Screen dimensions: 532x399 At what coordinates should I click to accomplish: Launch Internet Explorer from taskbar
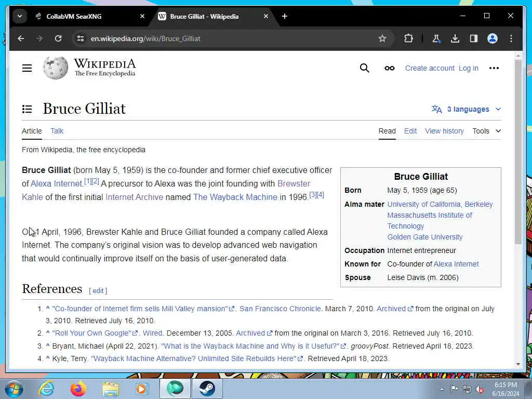click(46, 389)
